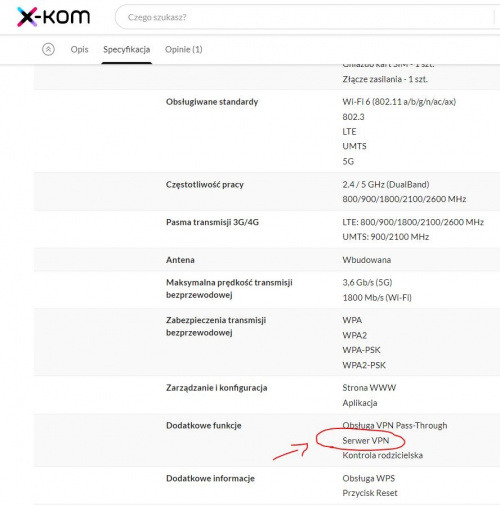The image size is (500, 505).
Task: Click the 'Kontrola rodzicielska' feature text
Action: (x=382, y=455)
